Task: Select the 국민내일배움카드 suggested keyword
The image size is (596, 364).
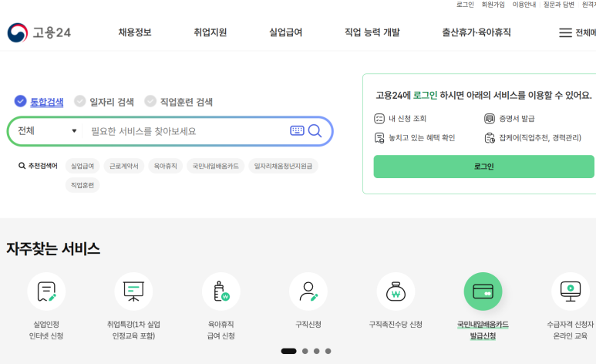Action: tap(216, 166)
